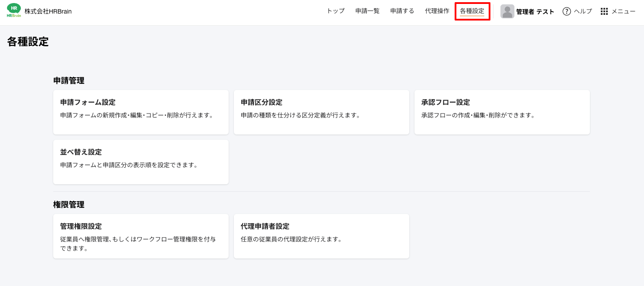Switch to the 代理操作 tab
The image size is (644, 286).
[x=437, y=11]
